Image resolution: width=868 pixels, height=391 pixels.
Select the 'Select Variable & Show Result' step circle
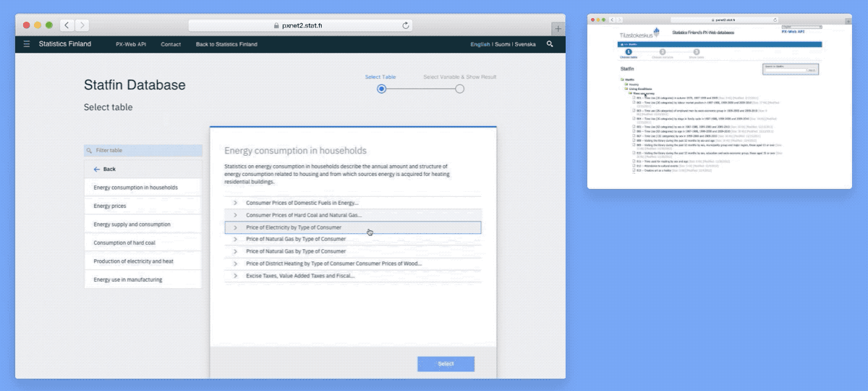coord(459,89)
